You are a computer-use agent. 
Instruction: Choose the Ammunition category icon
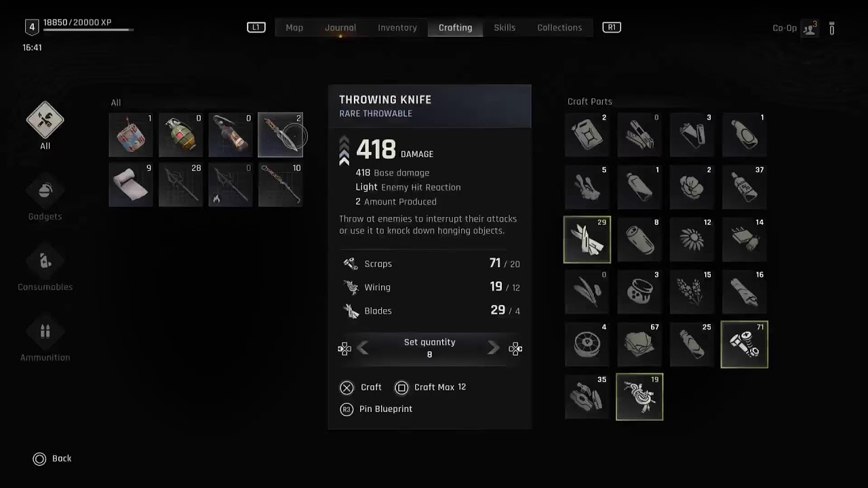coord(45,331)
